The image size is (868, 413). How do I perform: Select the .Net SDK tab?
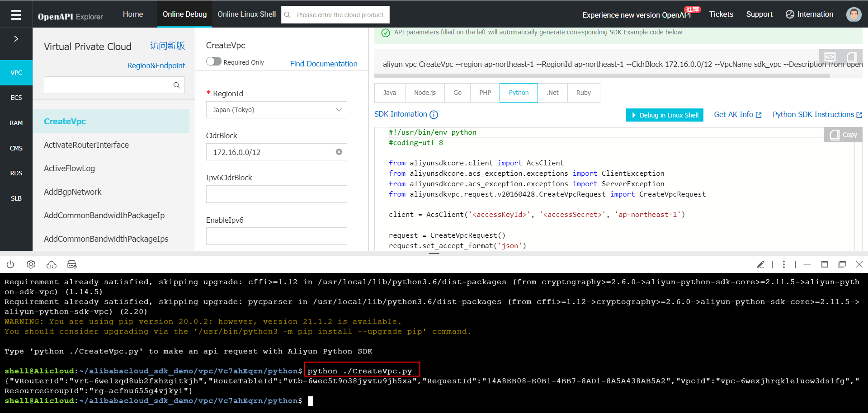552,93
